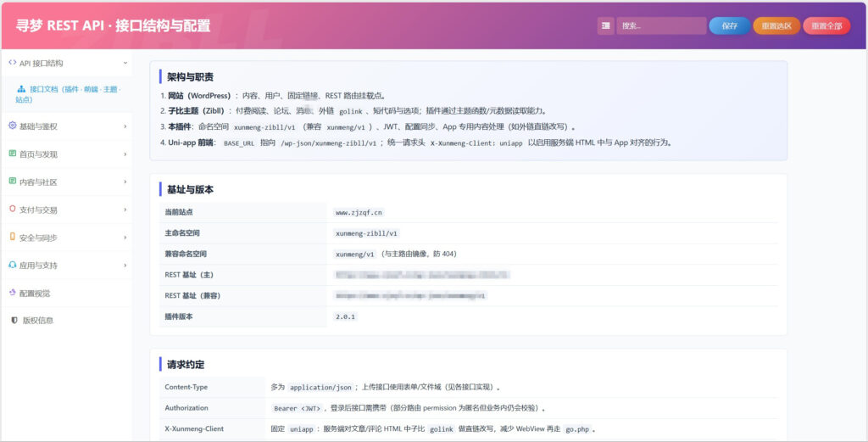This screenshot has width=868, height=442.
Task: Collapse the API 接口结构 section chevron
Action: pyautogui.click(x=125, y=63)
